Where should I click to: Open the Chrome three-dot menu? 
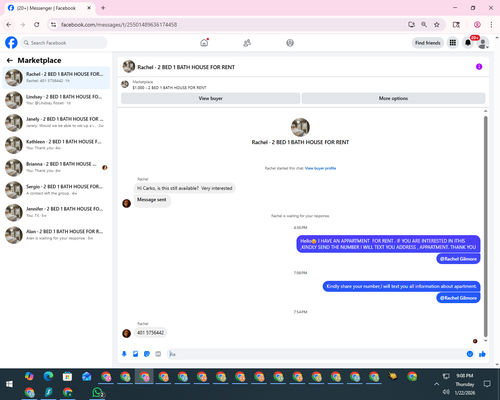pos(491,24)
